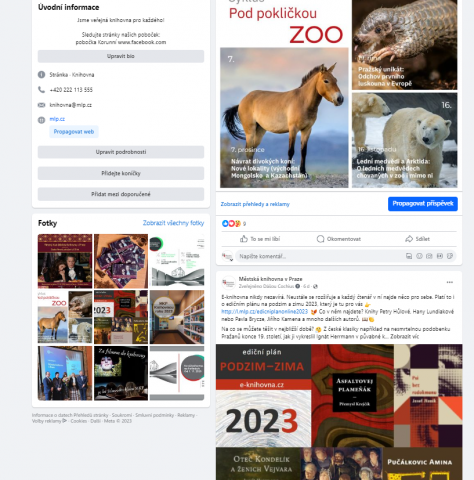Expand the commenting profile switcher avatar
Image resolution: width=474 pixels, height=480 pixels.
click(228, 256)
